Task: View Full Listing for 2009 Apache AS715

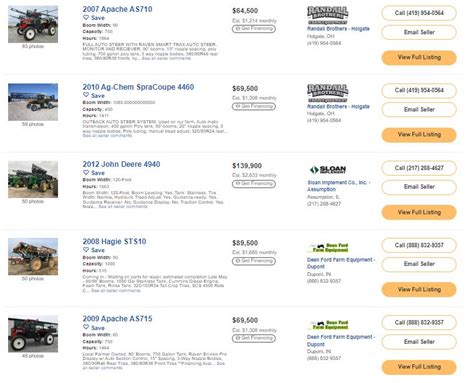Action: [x=419, y=367]
